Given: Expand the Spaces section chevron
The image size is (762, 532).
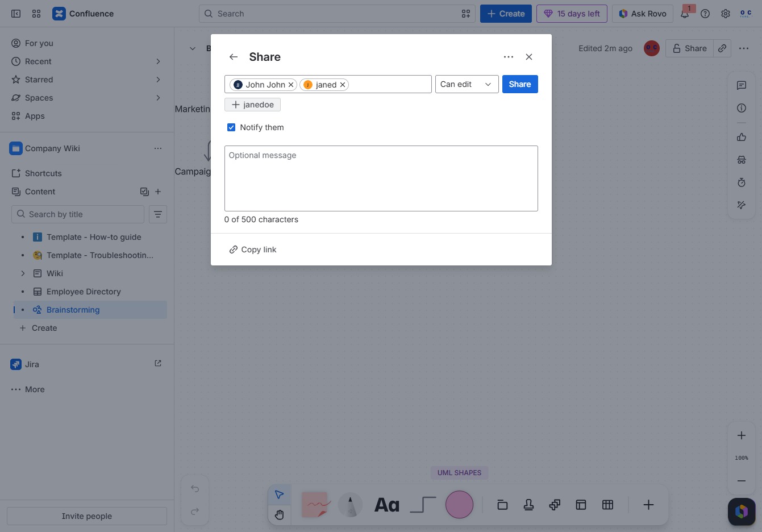Looking at the screenshot, I should 158,98.
